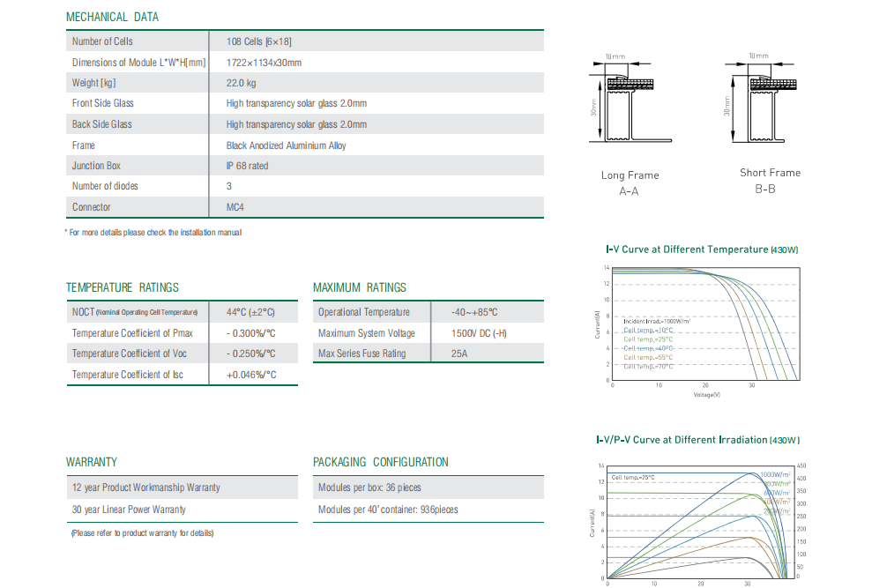Screen dimensions: 872x588
Task: Select the '44°C (±2°C)' NOCT value
Action: [250, 313]
